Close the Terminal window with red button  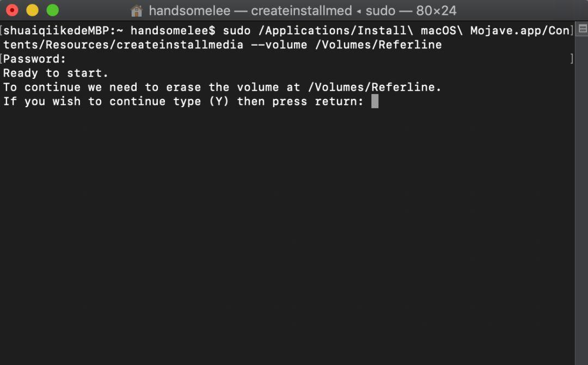12,10
